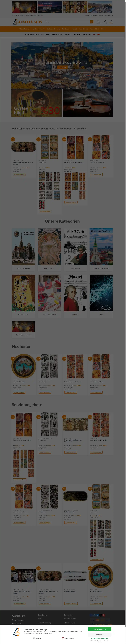Viewport: 126px width, 644px height.
Task: Switch language via German flag icon
Action: click(98, 35)
